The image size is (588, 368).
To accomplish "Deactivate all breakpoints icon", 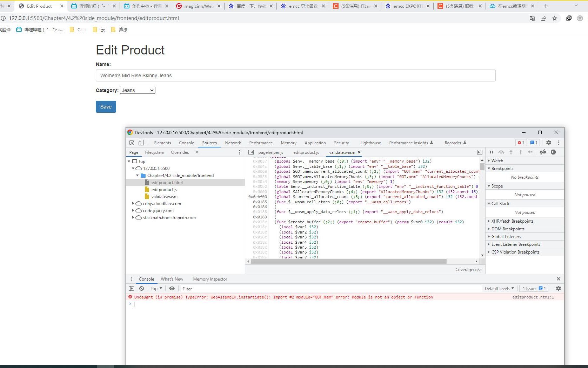I will tap(543, 152).
